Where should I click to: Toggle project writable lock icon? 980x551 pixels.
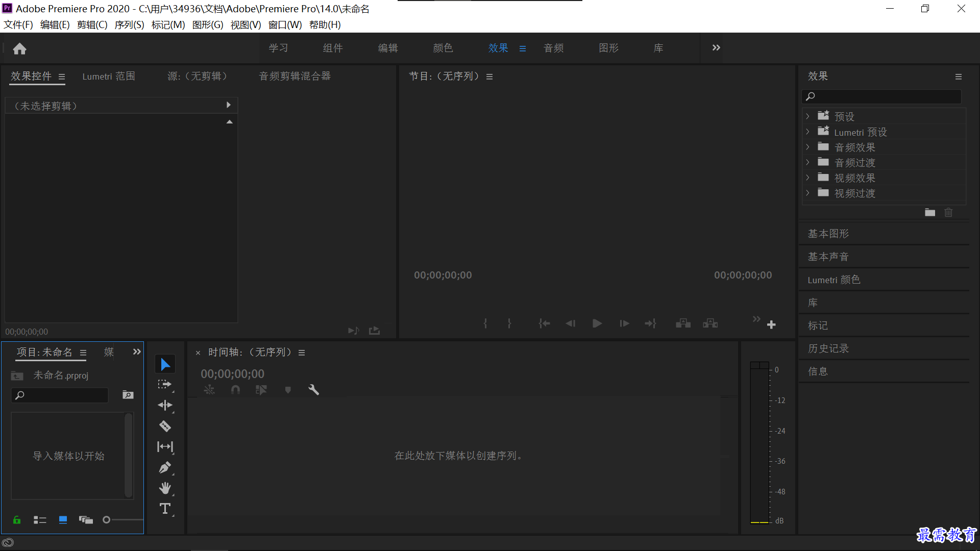(x=17, y=520)
